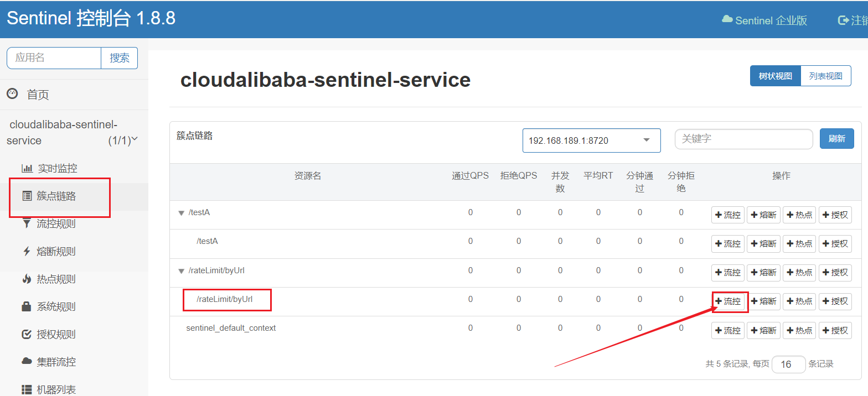This screenshot has height=396, width=868.
Task: Click the 资源名 column header
Action: coord(308,176)
